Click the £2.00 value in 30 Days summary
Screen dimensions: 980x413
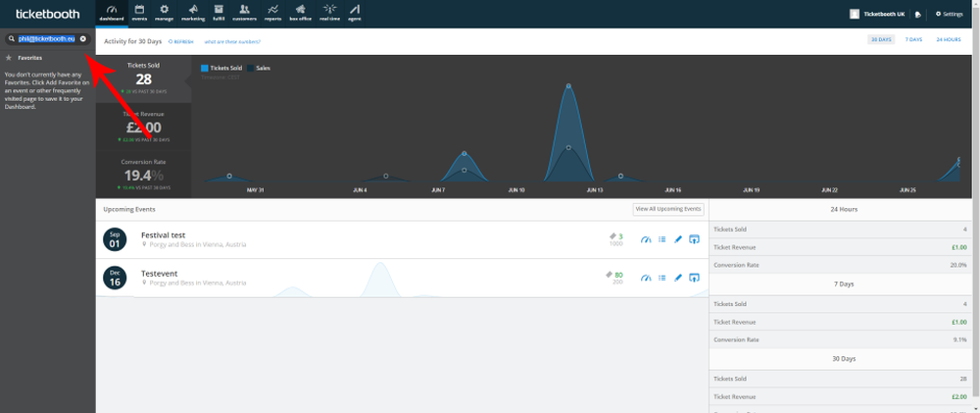(x=959, y=396)
